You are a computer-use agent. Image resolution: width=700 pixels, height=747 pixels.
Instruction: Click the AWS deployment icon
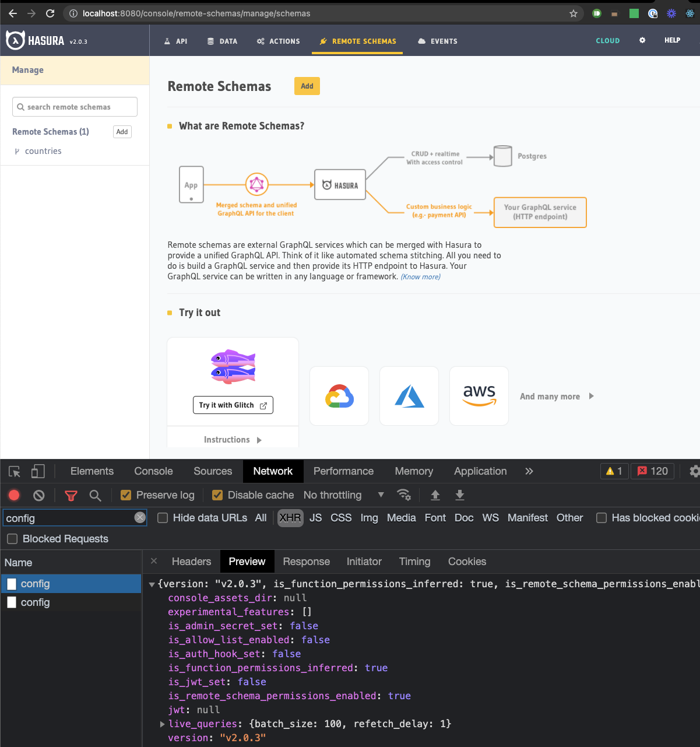(479, 395)
